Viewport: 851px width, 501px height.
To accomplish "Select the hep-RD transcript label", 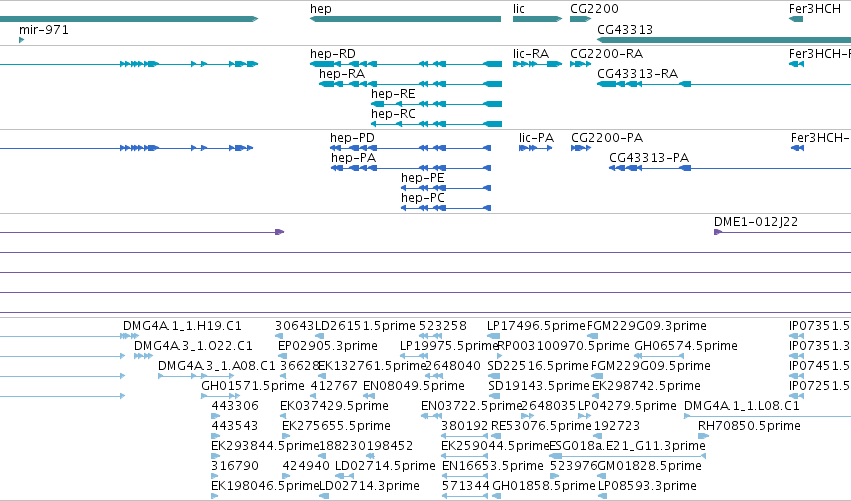I will pyautogui.click(x=333, y=54).
